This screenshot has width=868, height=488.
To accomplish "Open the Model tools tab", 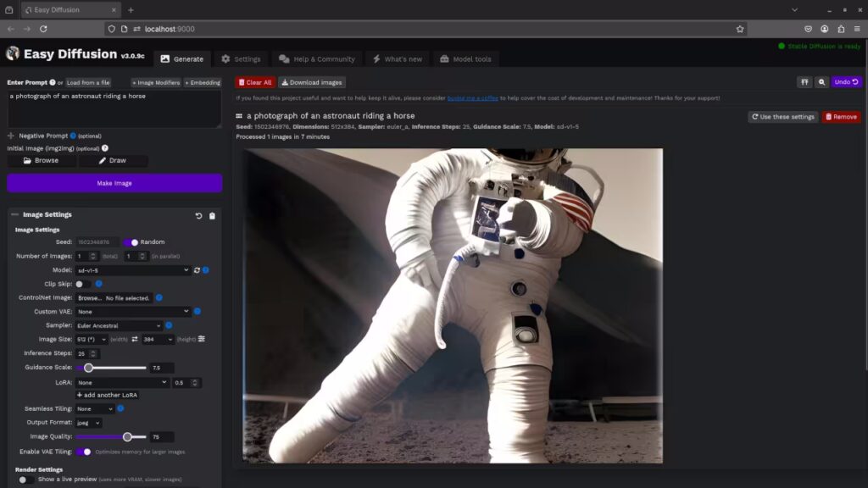I will [465, 59].
